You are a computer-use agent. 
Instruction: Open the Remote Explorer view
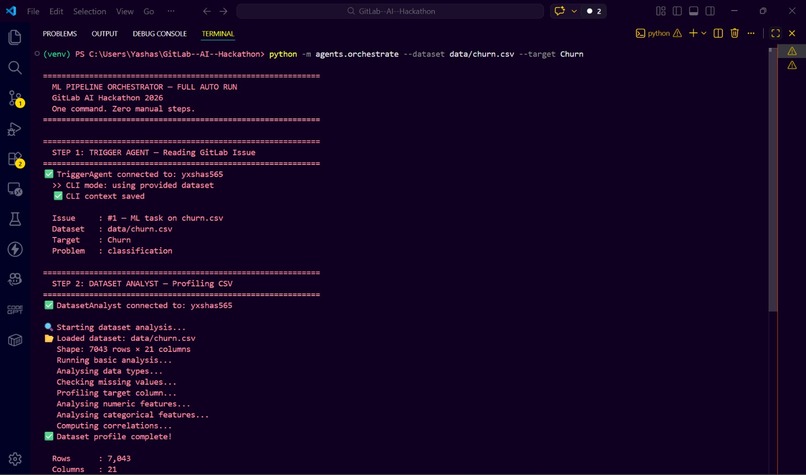pyautogui.click(x=15, y=189)
